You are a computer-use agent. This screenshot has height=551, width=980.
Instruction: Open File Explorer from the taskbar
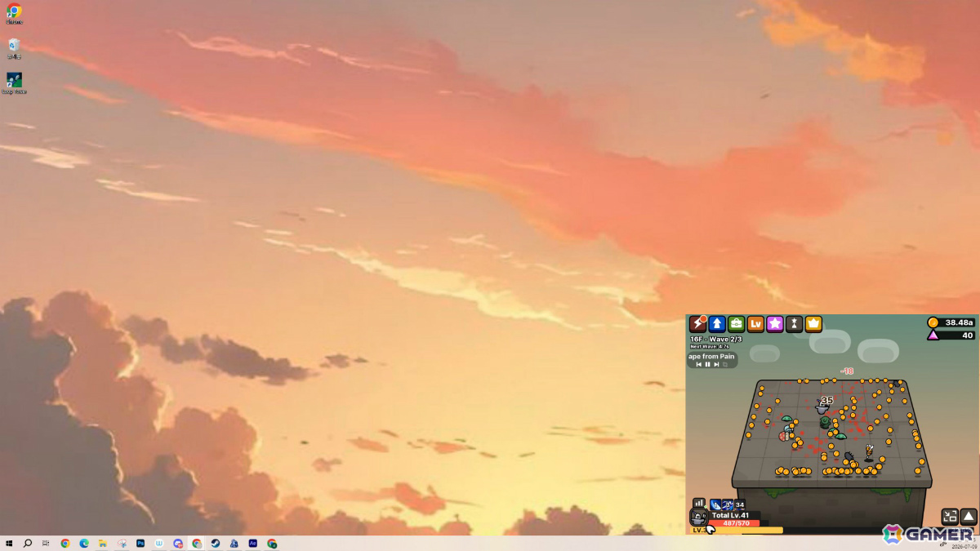click(103, 544)
